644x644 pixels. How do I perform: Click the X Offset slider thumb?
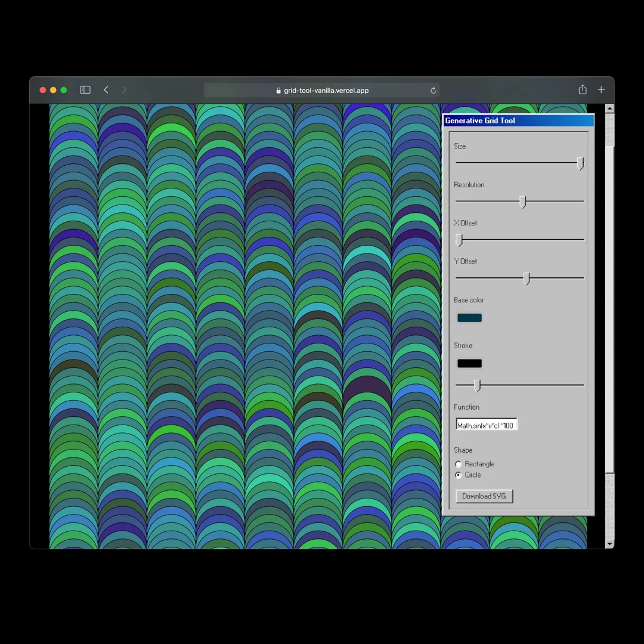[x=459, y=240]
